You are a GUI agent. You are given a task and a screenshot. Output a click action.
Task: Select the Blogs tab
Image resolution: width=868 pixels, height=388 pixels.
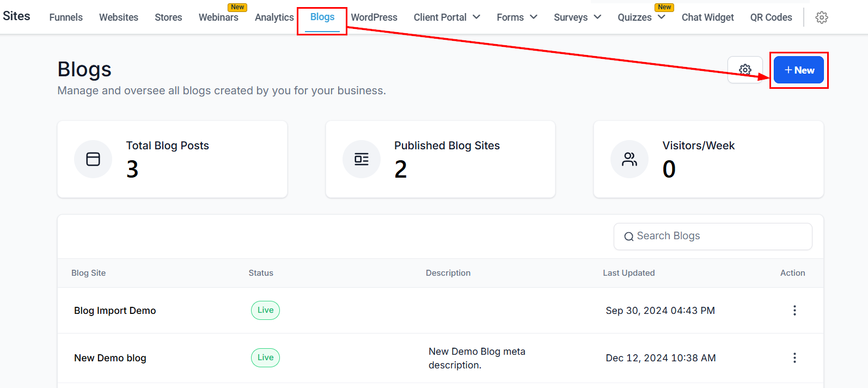click(x=322, y=17)
